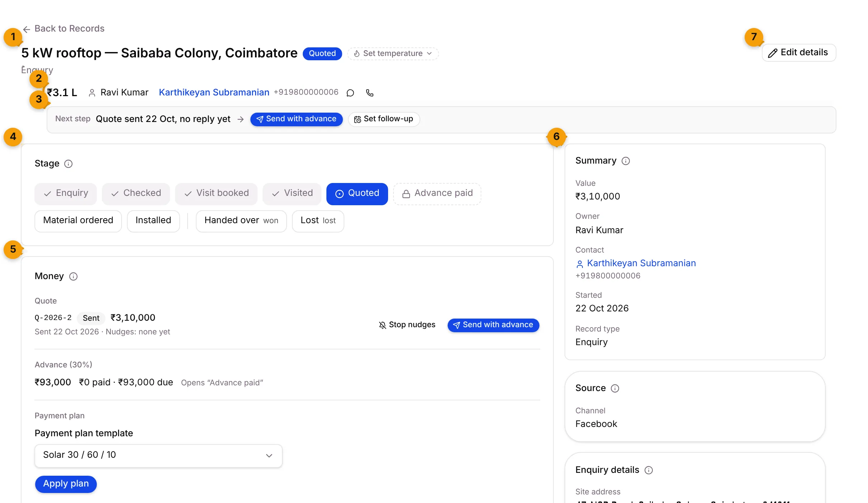Click the ₹3.1 L value in header

tap(62, 93)
